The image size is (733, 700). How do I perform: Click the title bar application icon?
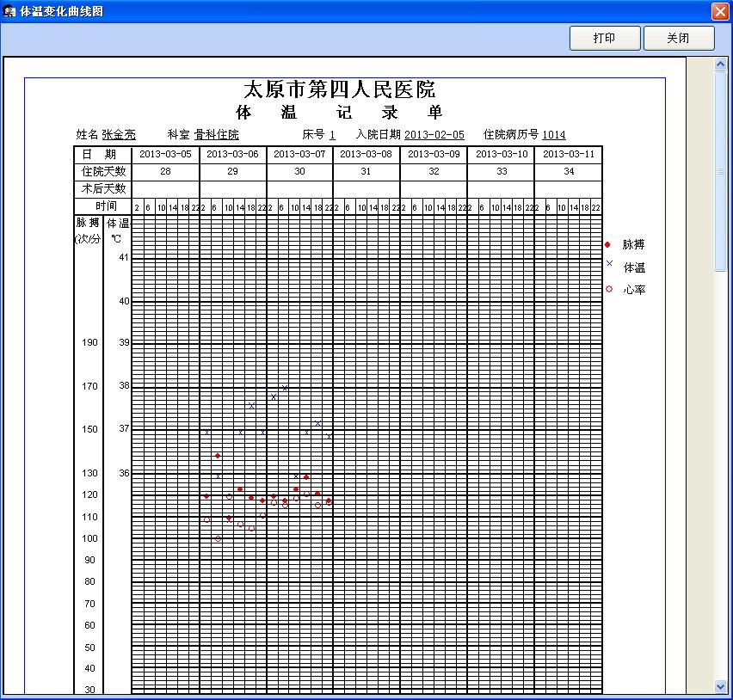(10, 11)
